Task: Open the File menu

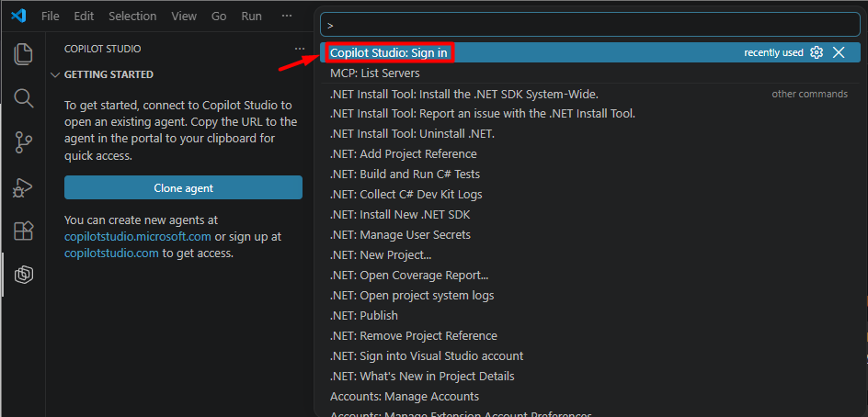Action: tap(51, 16)
